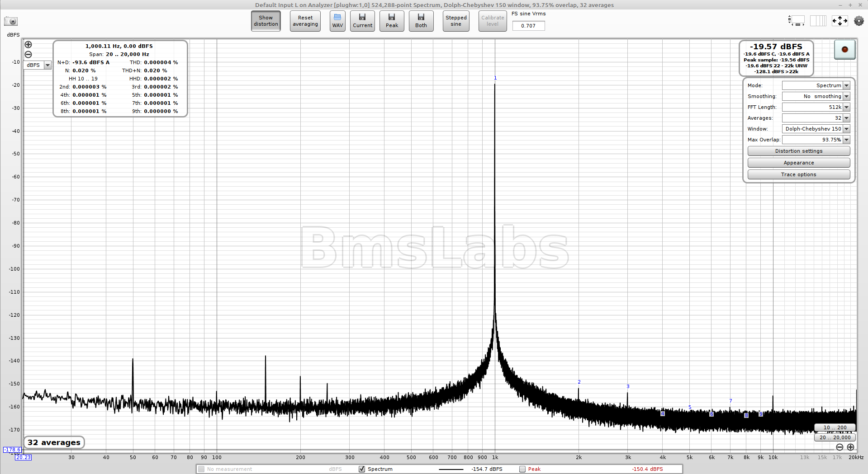Uncheck the Spectrum trace checkbox
The width and height of the screenshot is (868, 474).
(362, 469)
